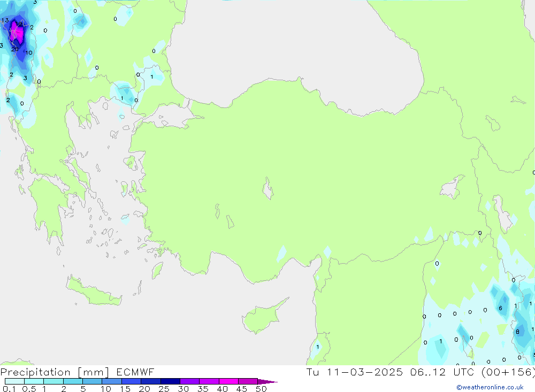
Task: Click the weatheronline.co.uk copyright link
Action: pos(490,387)
